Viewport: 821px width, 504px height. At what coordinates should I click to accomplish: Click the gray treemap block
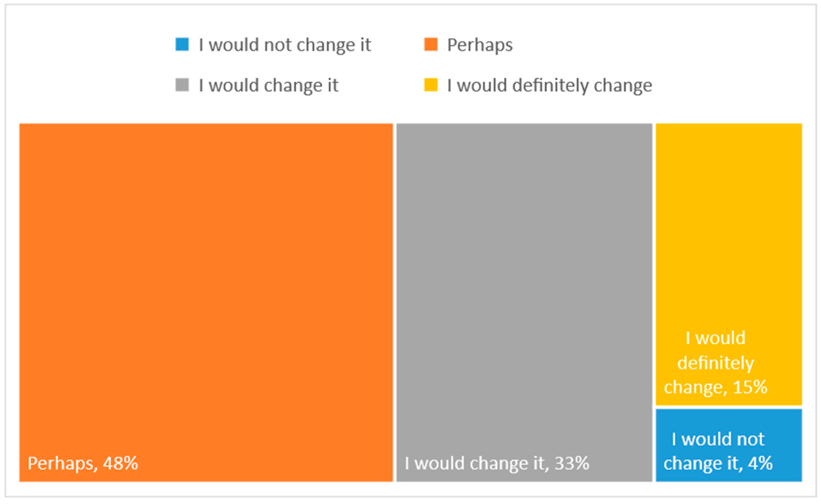coord(524,267)
